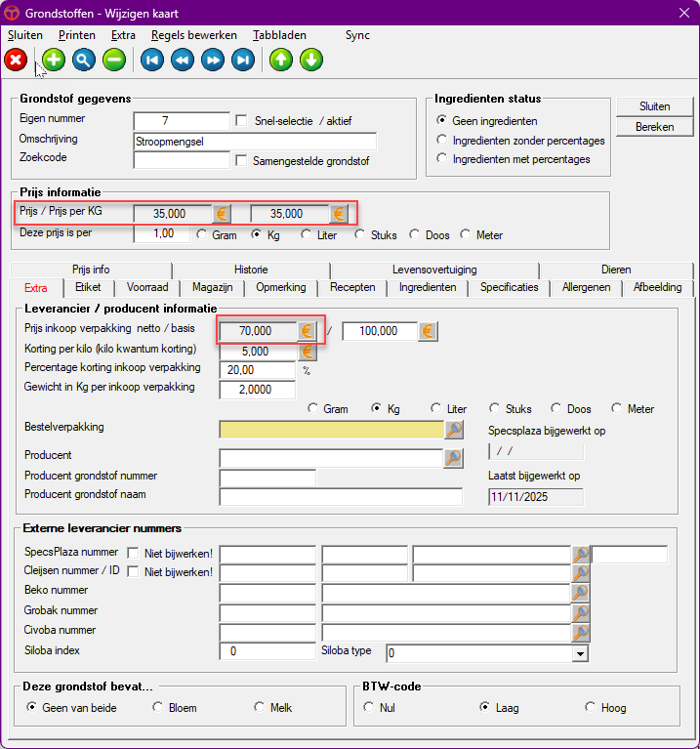Expand the Siloba type dropdown
700x749 pixels.
[580, 653]
